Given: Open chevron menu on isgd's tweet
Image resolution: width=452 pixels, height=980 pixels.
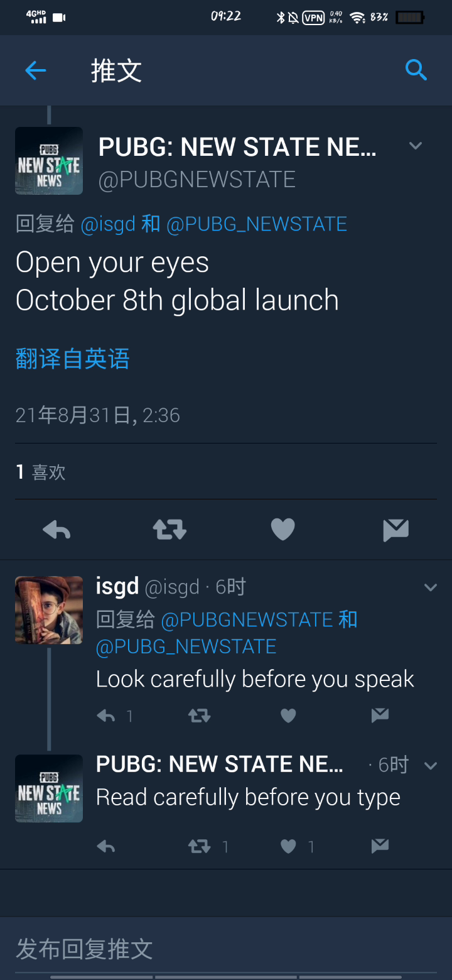Looking at the screenshot, I should [x=430, y=588].
